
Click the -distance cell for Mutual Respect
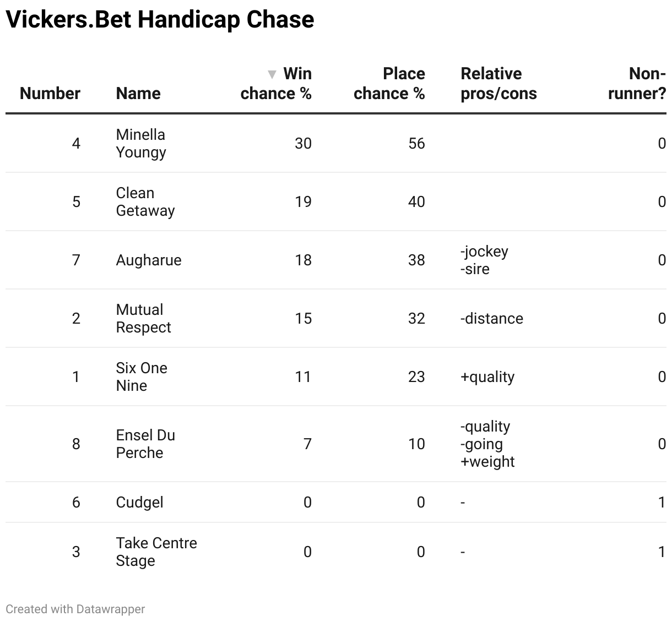point(491,318)
